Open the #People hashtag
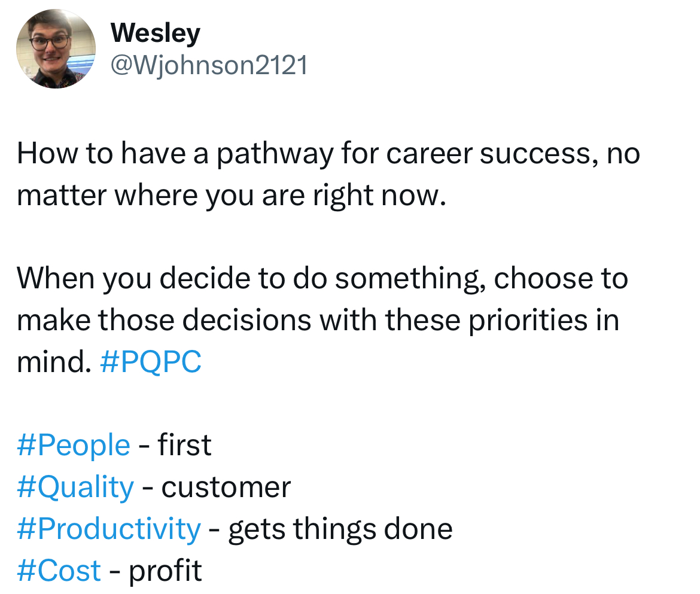This screenshot has height=594, width=700. (74, 446)
